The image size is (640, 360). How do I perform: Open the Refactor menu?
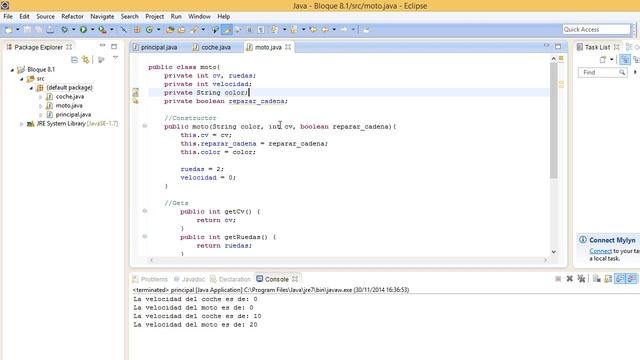click(72, 16)
